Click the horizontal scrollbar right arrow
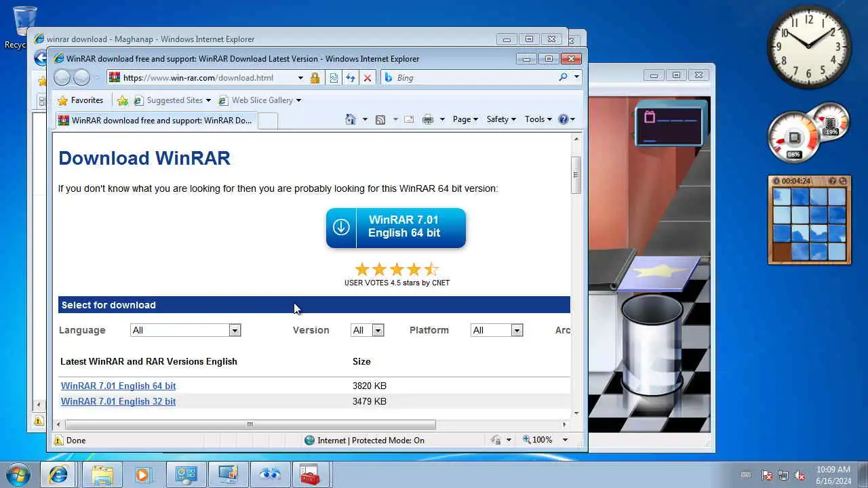This screenshot has height=488, width=868. coord(564,424)
